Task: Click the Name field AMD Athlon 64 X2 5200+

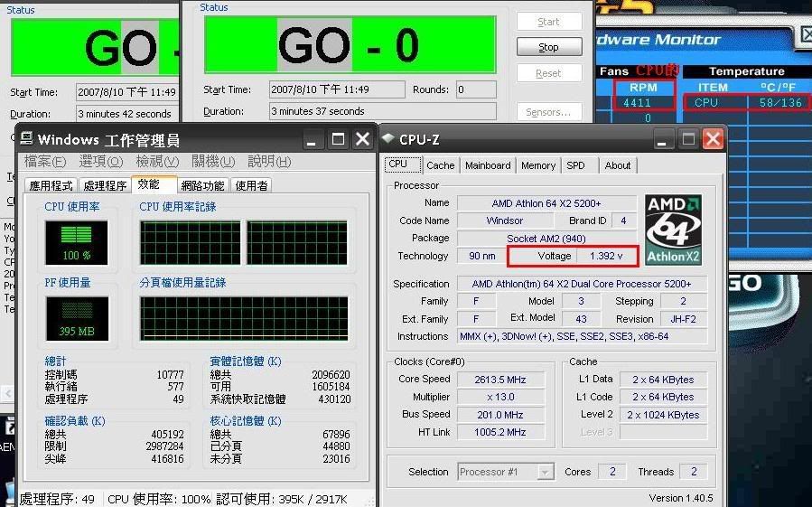Action: (x=546, y=203)
